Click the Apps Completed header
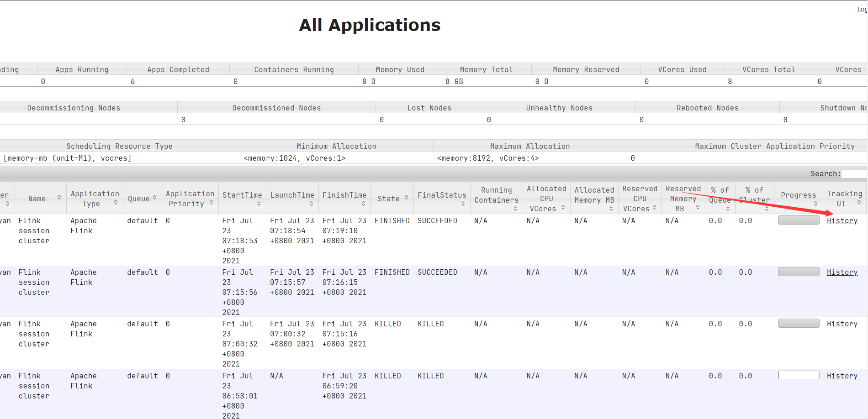Screen dimensions: 868x419 tap(178, 69)
